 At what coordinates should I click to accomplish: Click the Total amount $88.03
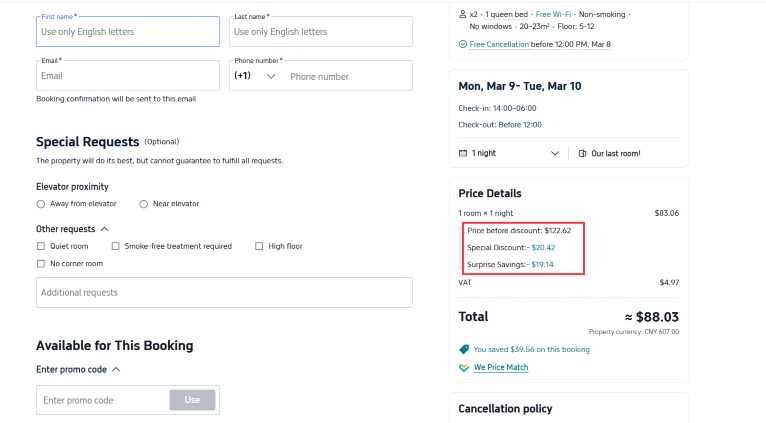coord(652,317)
